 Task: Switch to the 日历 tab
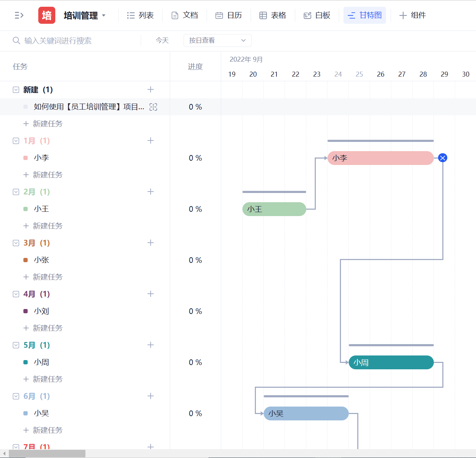click(x=229, y=15)
